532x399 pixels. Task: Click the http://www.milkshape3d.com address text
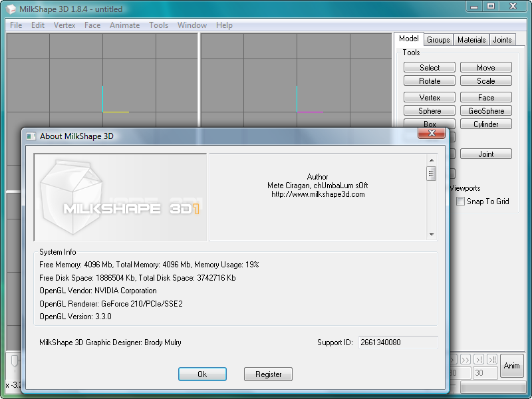(318, 194)
